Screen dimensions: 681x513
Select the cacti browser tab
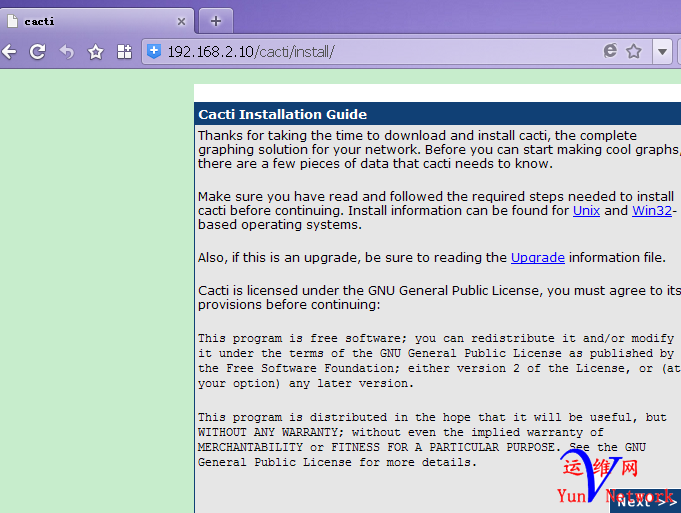96,21
